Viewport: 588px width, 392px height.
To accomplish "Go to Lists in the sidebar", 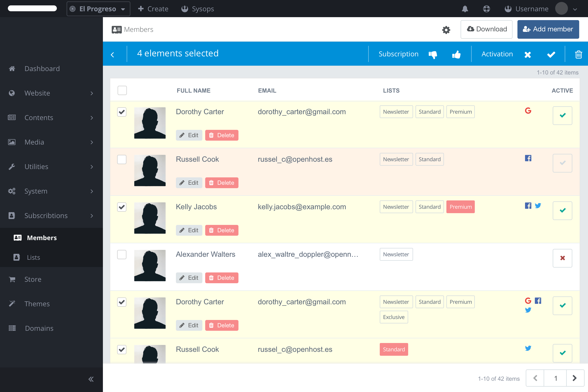I will (x=33, y=257).
